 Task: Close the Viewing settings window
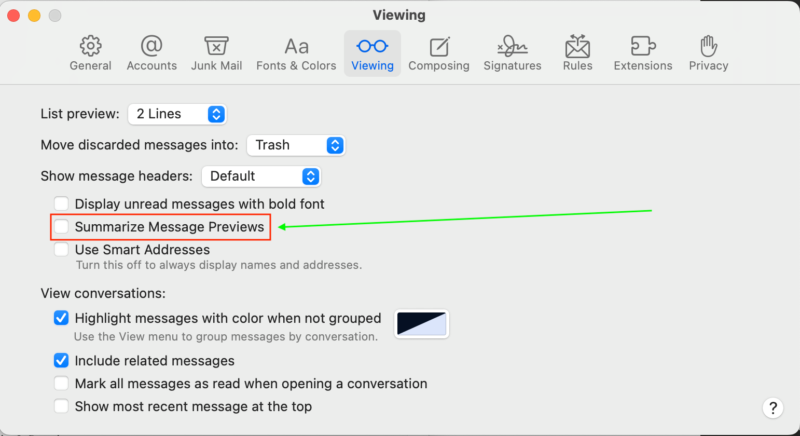[x=14, y=15]
